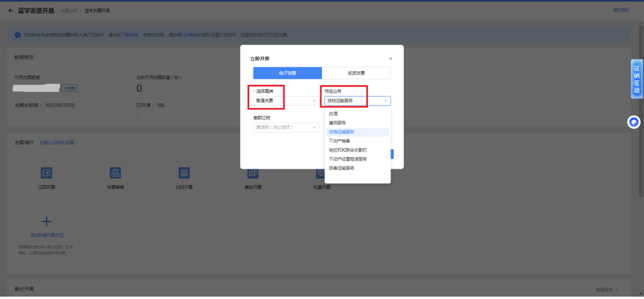Image resolution: width=644 pixels, height=299 pixels.
Task: Open the 下载安装 link in notice
Action: 129,35
